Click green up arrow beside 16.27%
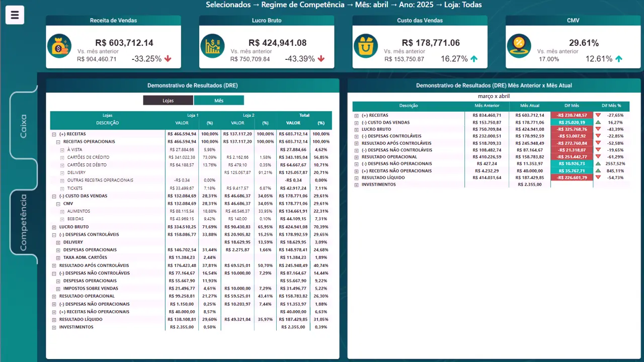The width and height of the screenshot is (644, 362). (474, 59)
